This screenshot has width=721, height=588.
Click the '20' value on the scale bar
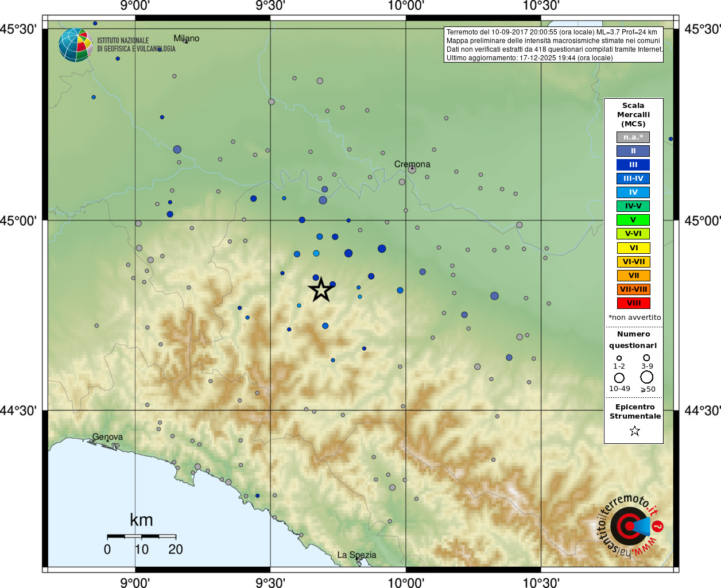click(x=176, y=550)
